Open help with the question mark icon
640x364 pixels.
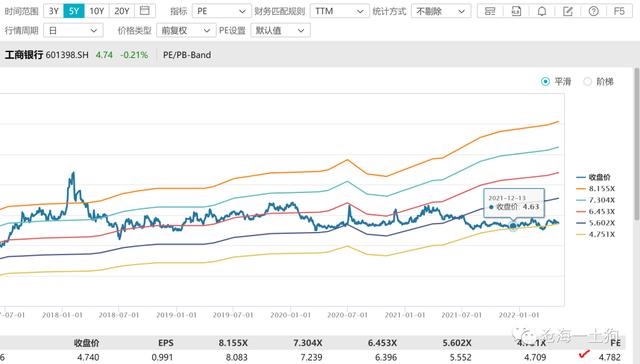593,11
